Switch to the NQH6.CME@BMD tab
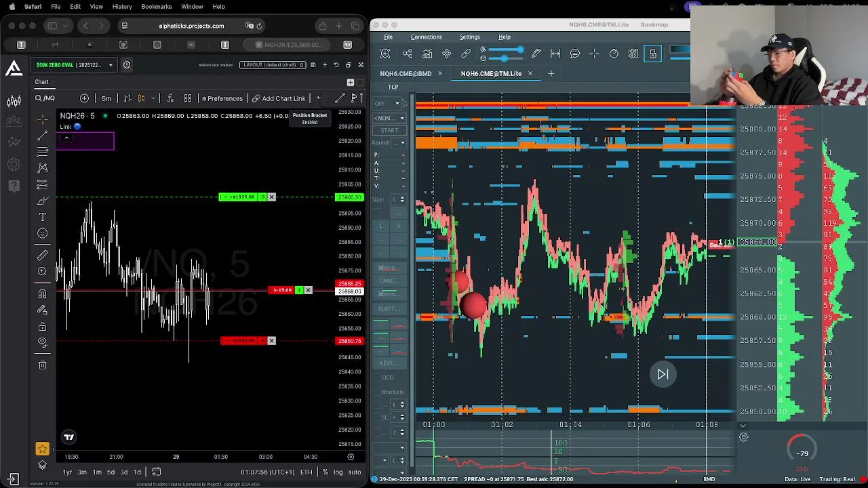The width and height of the screenshot is (868, 488). point(406,73)
